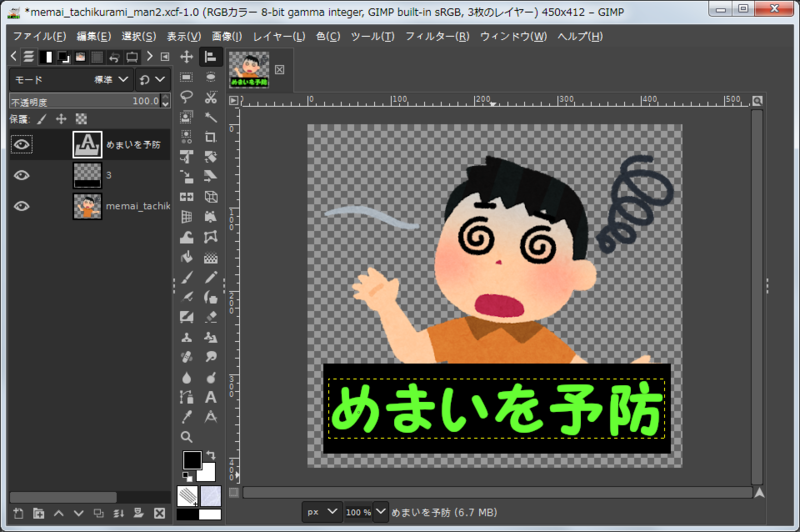Select the Cage Transform tool

[x=211, y=237]
